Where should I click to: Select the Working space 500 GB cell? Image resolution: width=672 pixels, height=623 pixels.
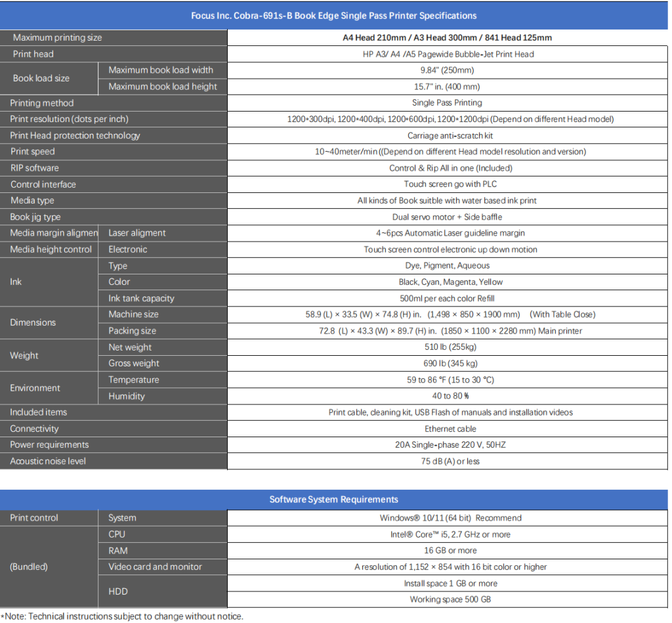448,599
